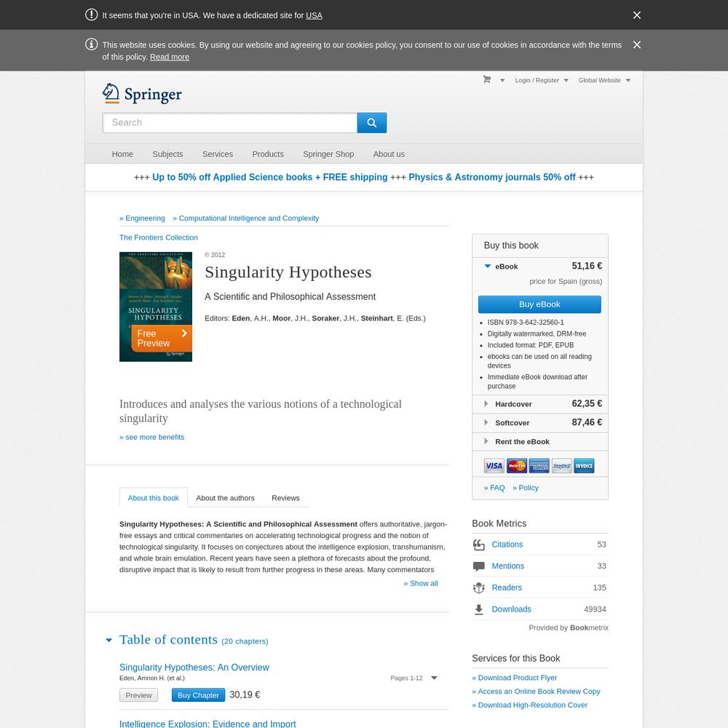Click the Buy Chapter button
The image size is (728, 728).
(198, 695)
